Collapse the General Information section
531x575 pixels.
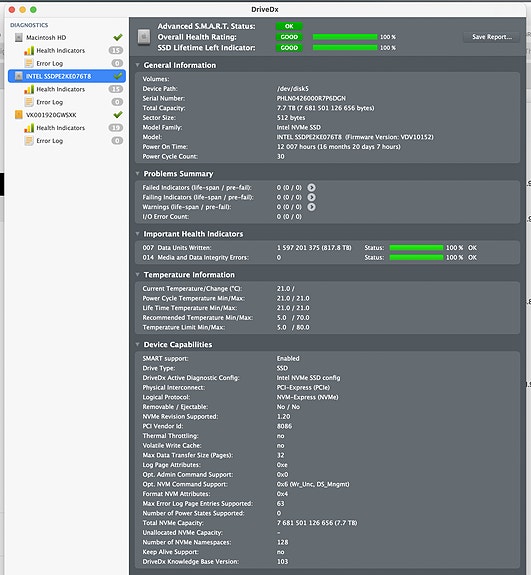(x=138, y=65)
